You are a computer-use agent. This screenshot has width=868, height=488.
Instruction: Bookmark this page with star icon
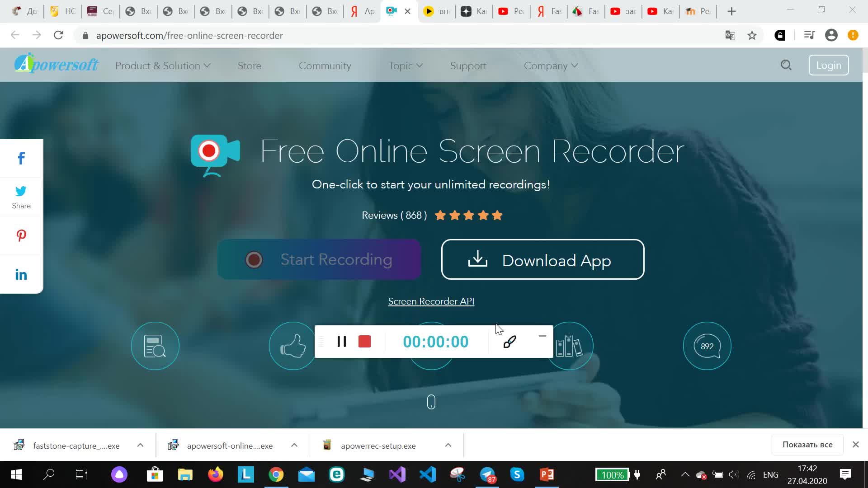(752, 35)
